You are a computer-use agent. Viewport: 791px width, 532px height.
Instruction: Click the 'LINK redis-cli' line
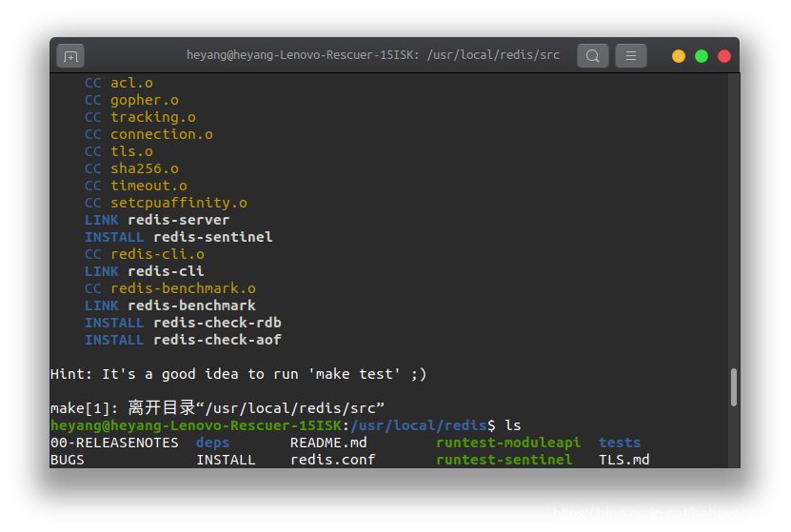(145, 271)
